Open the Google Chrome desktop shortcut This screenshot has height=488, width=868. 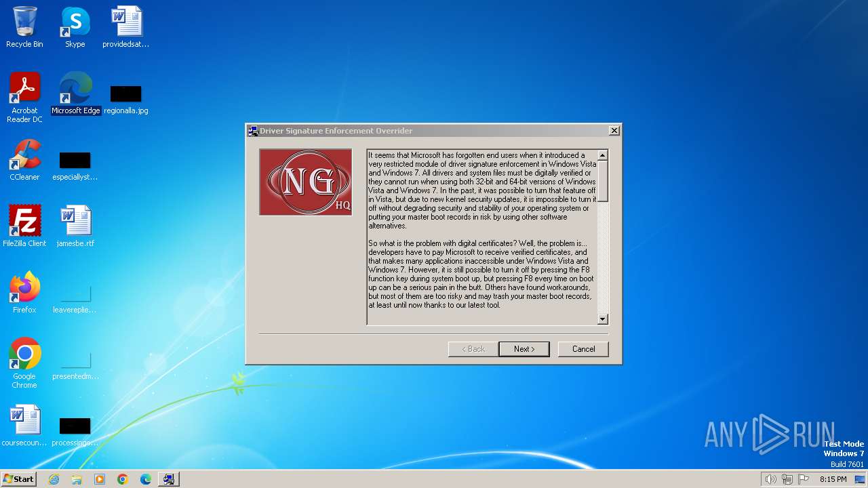24,363
